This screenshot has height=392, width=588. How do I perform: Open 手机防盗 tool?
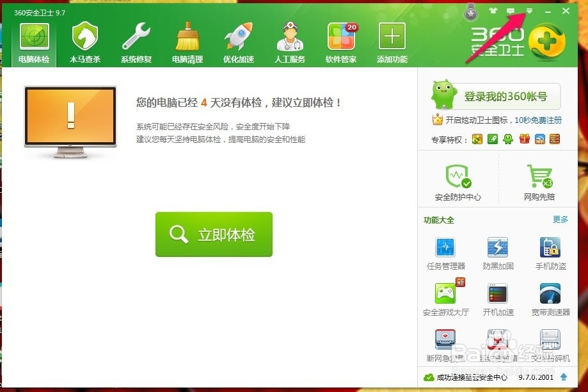pyautogui.click(x=550, y=254)
